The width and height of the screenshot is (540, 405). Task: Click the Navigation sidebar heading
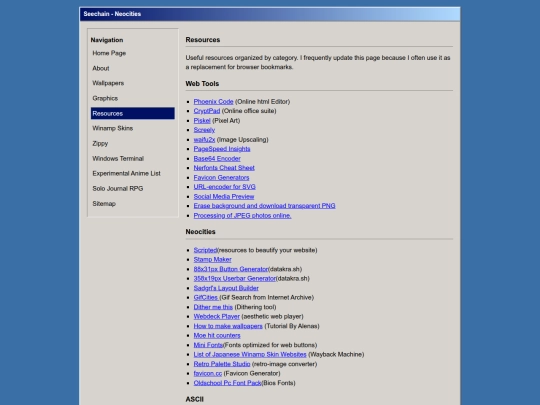click(107, 40)
